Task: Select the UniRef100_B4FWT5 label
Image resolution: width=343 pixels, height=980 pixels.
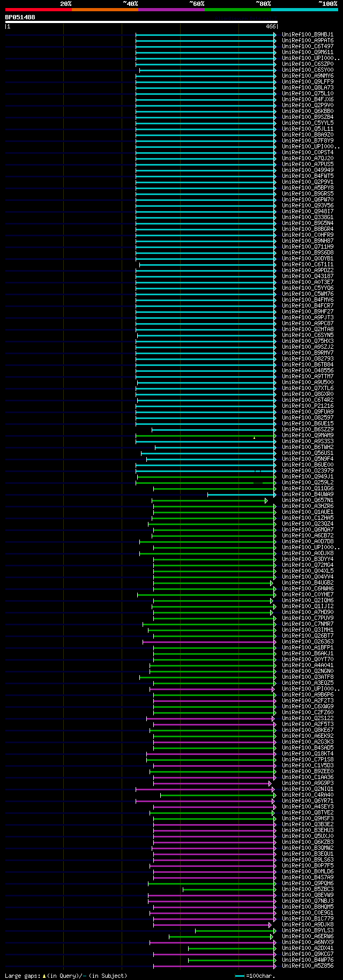Action: click(x=308, y=176)
